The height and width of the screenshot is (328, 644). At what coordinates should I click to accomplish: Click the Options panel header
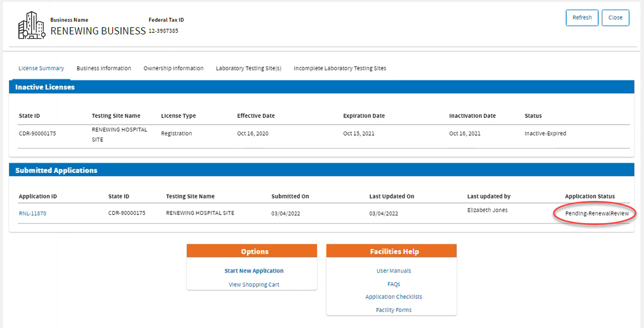[254, 251]
